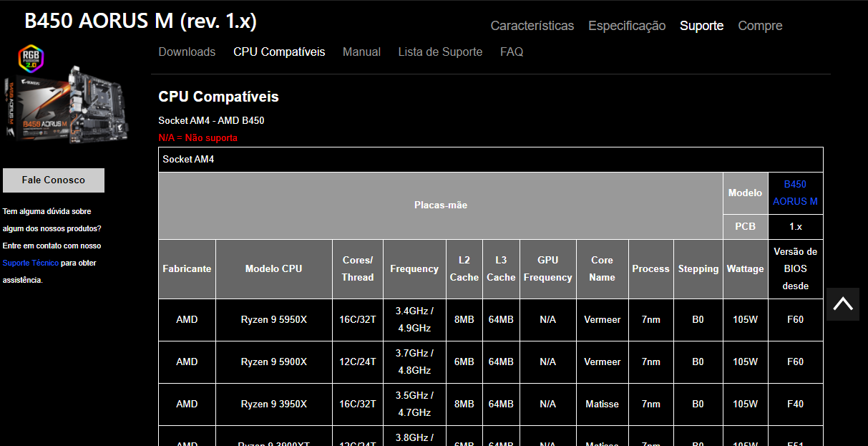This screenshot has width=868, height=446.
Task: Click the scroll-to-top arrow icon
Action: [843, 304]
